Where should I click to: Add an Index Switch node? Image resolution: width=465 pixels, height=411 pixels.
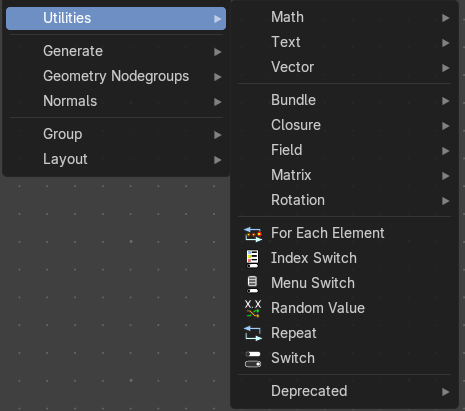(x=344, y=258)
